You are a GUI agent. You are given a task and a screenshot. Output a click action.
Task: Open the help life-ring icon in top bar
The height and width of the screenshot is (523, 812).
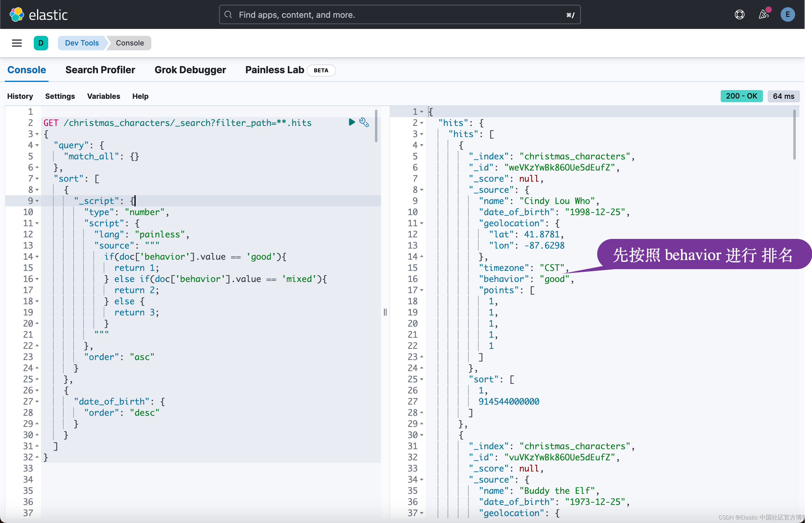[740, 14]
